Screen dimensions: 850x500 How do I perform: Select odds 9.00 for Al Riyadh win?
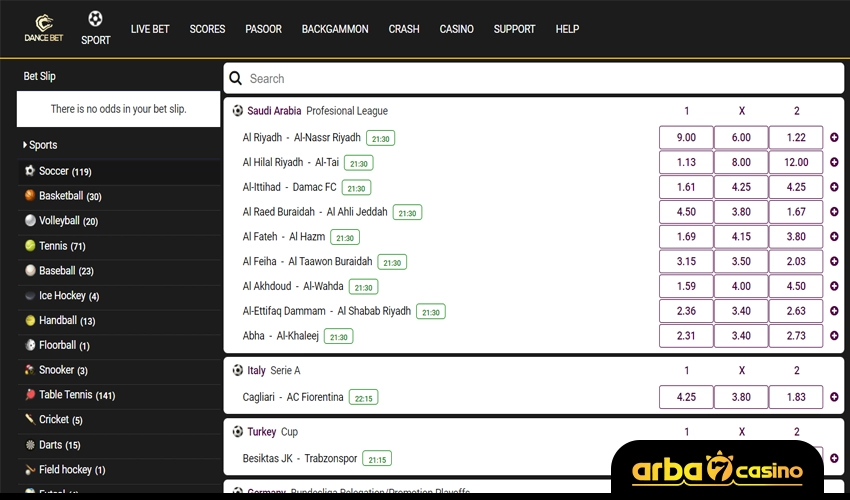(x=686, y=138)
